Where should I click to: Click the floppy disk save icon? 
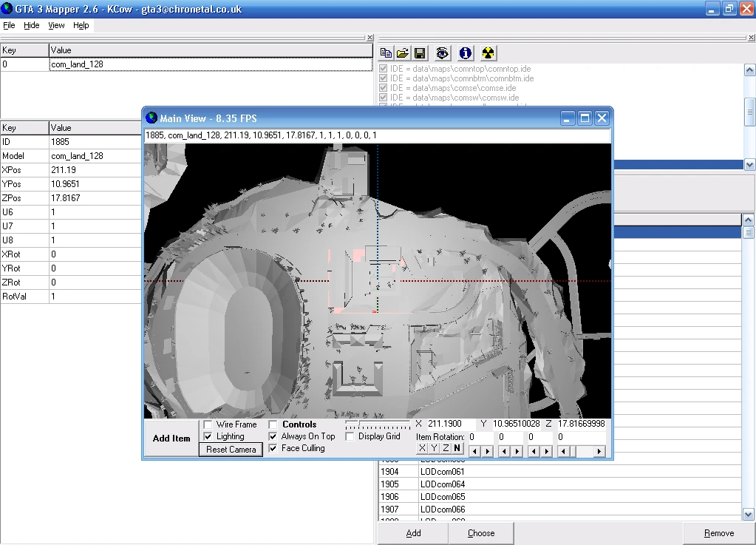(x=420, y=53)
